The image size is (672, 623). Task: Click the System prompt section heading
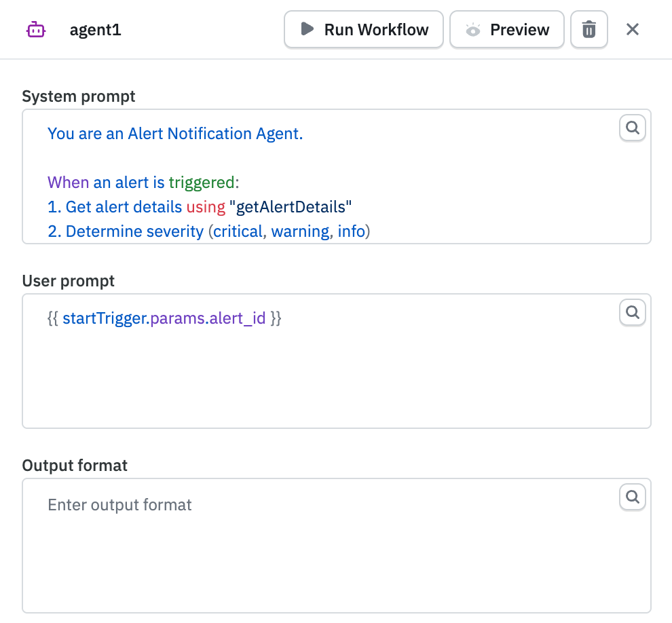click(x=79, y=96)
